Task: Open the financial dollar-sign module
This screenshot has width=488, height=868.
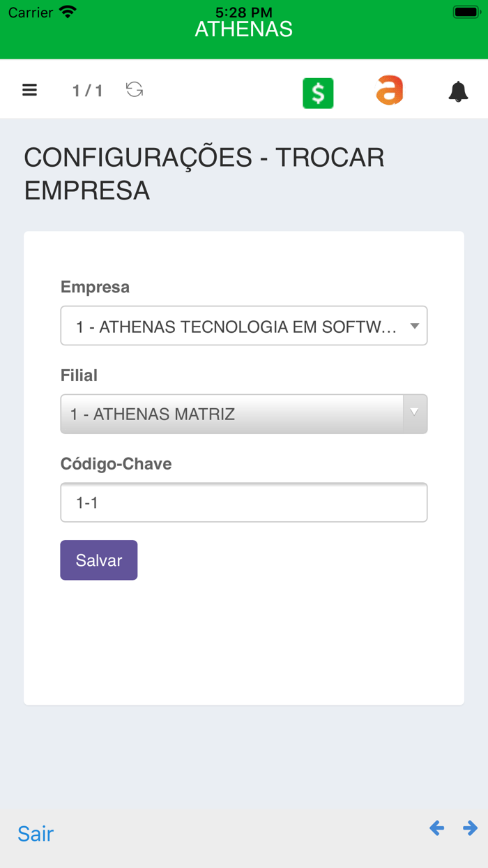Action: click(318, 92)
